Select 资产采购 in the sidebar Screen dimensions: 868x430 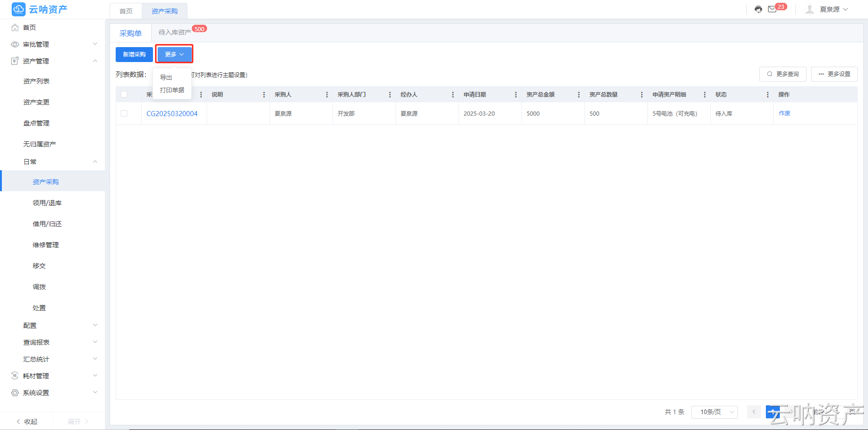pyautogui.click(x=52, y=181)
